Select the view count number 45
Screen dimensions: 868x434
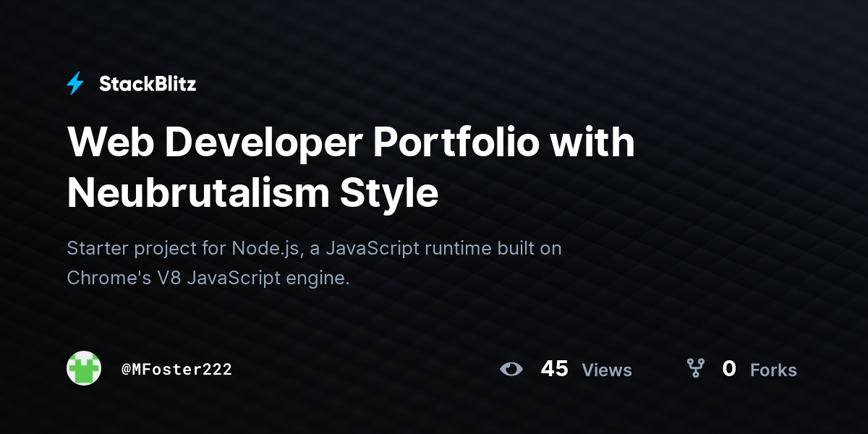[x=554, y=369]
